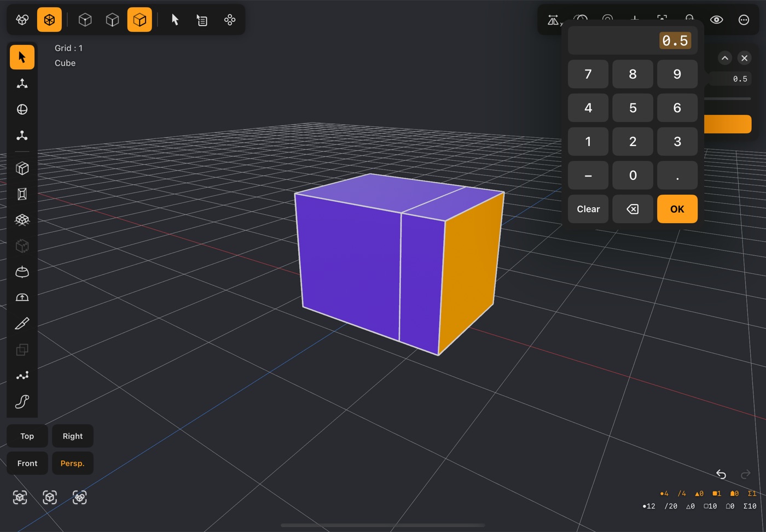The width and height of the screenshot is (766, 532).
Task: Click the mirror symmetry Y icon
Action: pos(554,20)
